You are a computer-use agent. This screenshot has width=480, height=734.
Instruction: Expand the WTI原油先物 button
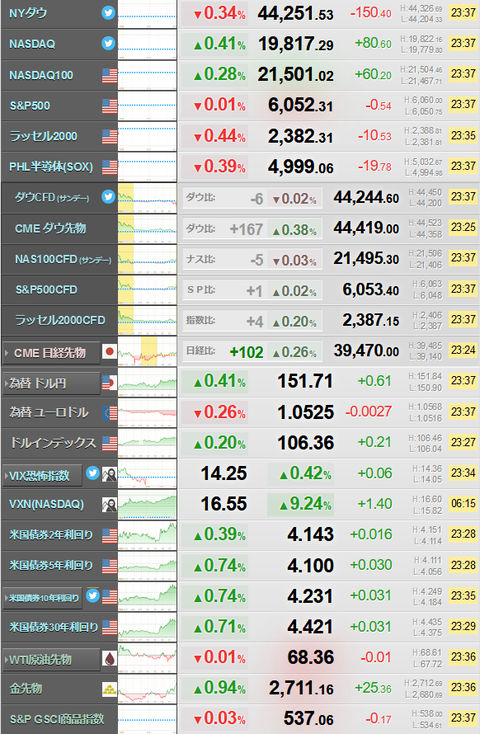[51, 660]
